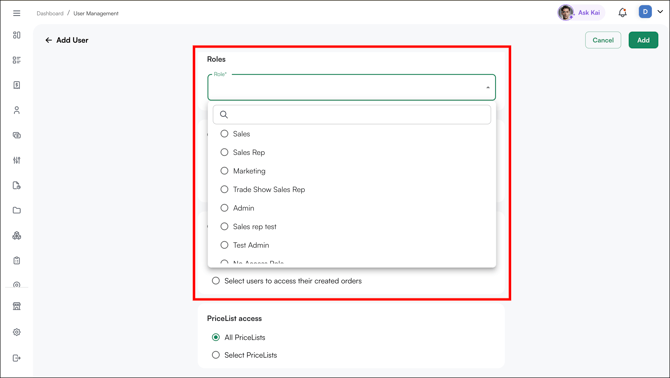The width and height of the screenshot is (670, 378).
Task: Open the file document icon in sidebar
Action: (17, 185)
